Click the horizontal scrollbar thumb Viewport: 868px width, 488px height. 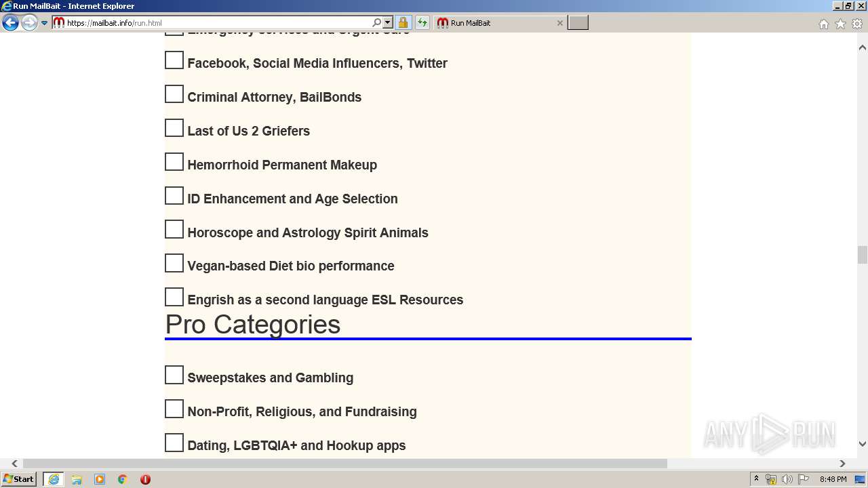[345, 464]
